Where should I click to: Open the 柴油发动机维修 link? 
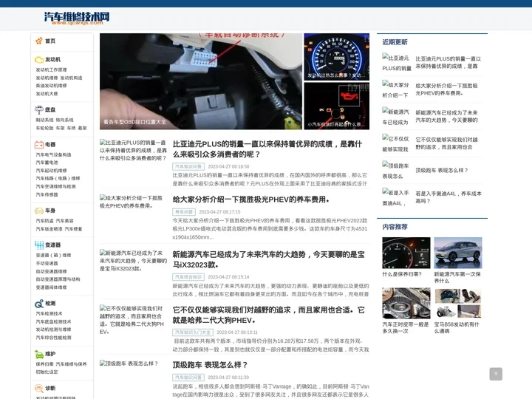[x=51, y=86]
